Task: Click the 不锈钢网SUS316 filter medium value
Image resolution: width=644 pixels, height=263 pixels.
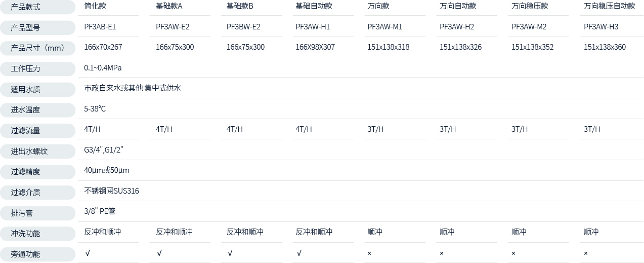Action: coord(111,191)
